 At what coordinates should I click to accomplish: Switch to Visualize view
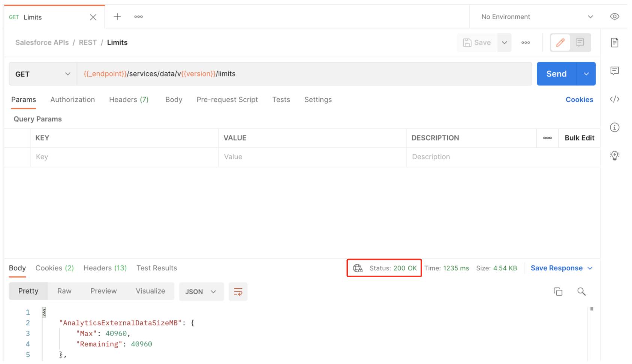(x=150, y=291)
